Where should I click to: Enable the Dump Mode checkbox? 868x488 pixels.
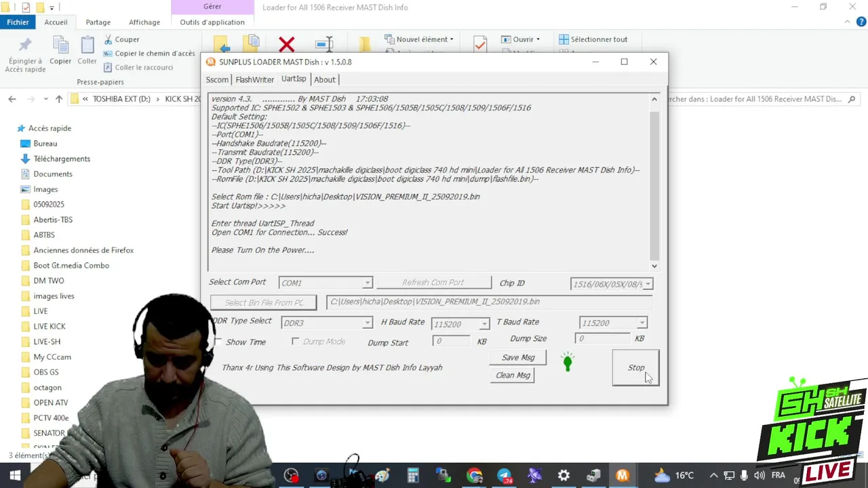(x=295, y=342)
